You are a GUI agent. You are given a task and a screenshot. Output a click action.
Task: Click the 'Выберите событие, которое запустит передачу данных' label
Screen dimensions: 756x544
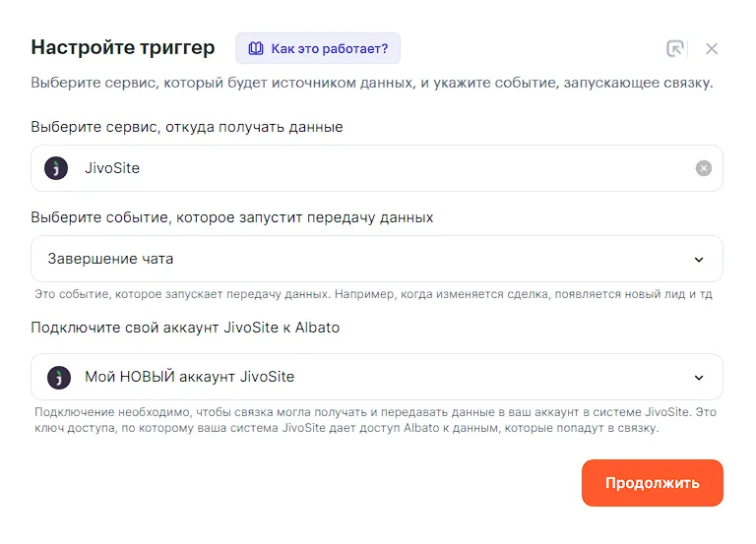tap(232, 217)
